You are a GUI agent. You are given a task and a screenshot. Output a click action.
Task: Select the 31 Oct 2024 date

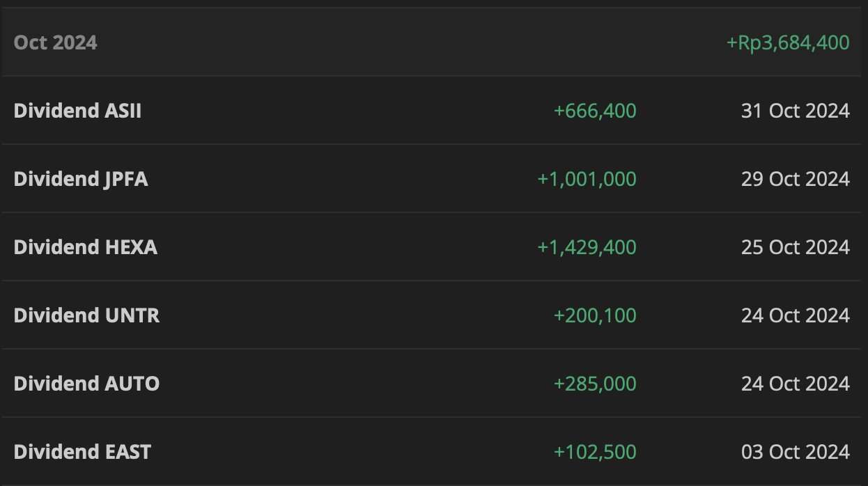point(795,111)
